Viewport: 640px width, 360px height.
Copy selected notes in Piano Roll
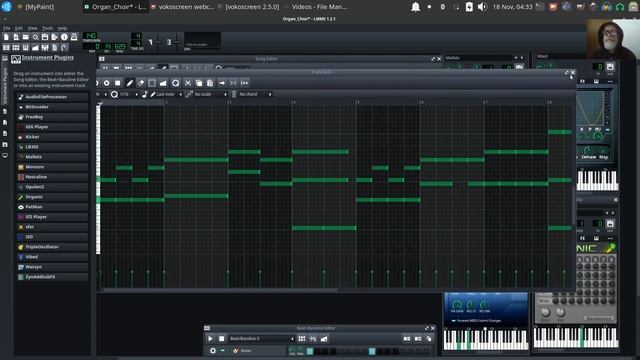click(x=199, y=83)
